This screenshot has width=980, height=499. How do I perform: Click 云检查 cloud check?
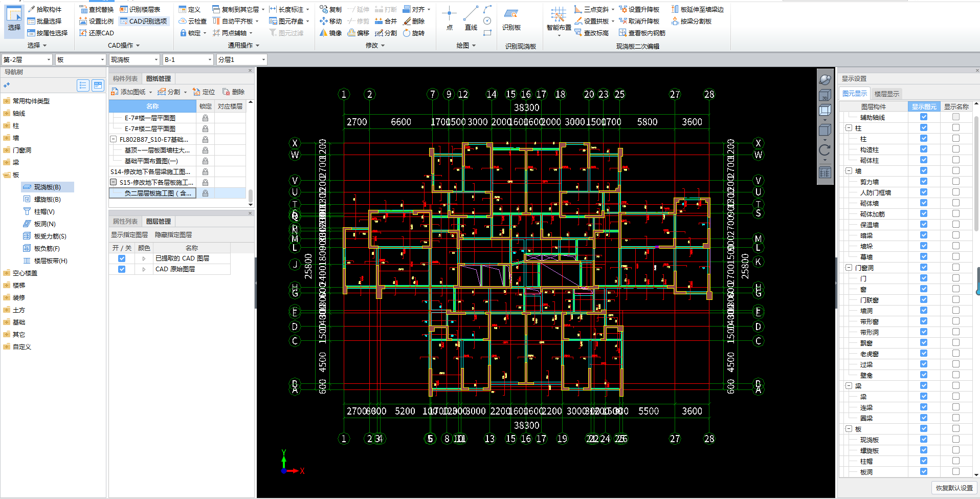tap(193, 21)
